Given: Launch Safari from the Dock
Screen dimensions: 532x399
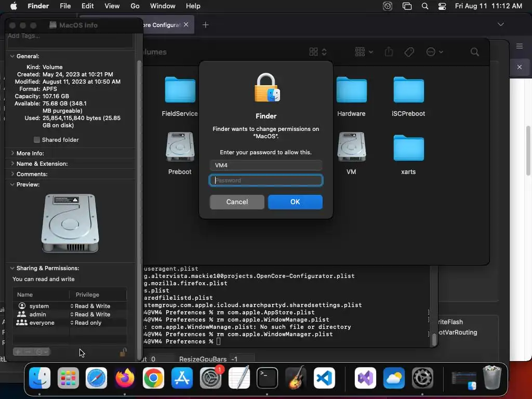Looking at the screenshot, I should click(96, 378).
